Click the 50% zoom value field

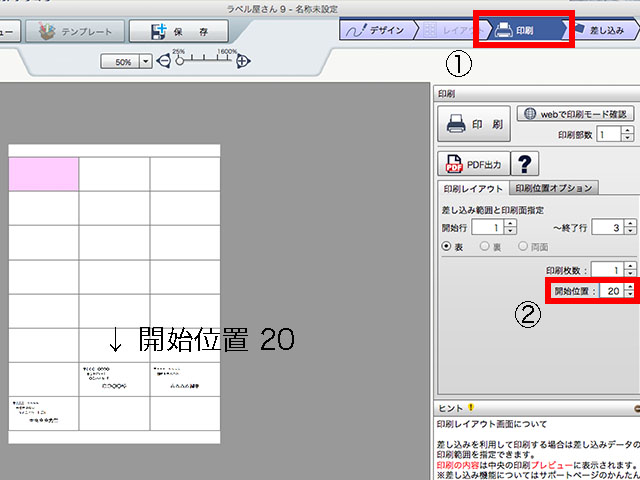(x=121, y=62)
